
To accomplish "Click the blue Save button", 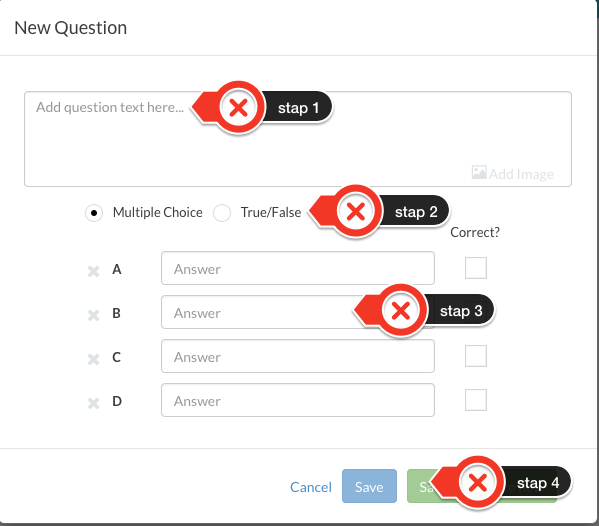I will [369, 486].
